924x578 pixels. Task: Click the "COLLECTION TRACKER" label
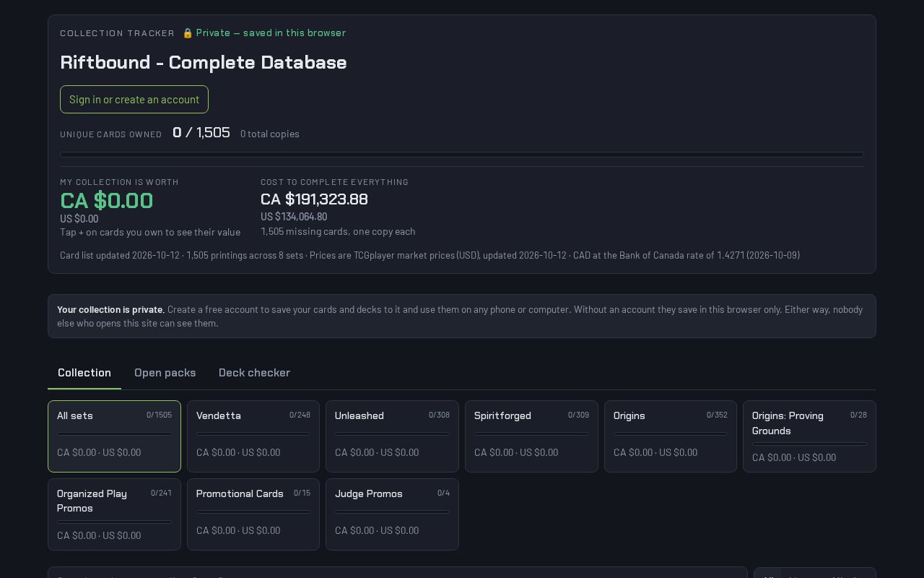pyautogui.click(x=117, y=33)
